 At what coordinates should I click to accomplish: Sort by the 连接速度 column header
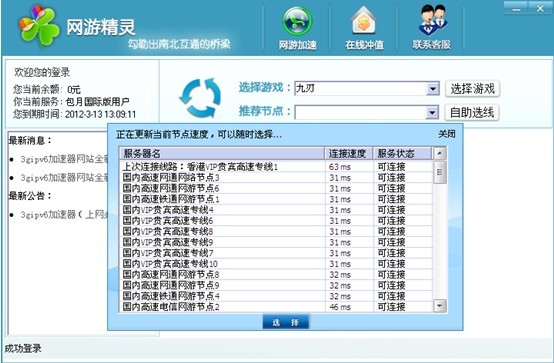coord(349,153)
